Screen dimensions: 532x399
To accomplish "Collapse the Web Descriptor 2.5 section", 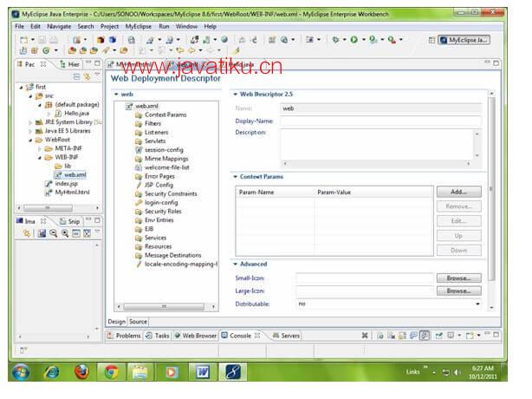I will coord(235,94).
